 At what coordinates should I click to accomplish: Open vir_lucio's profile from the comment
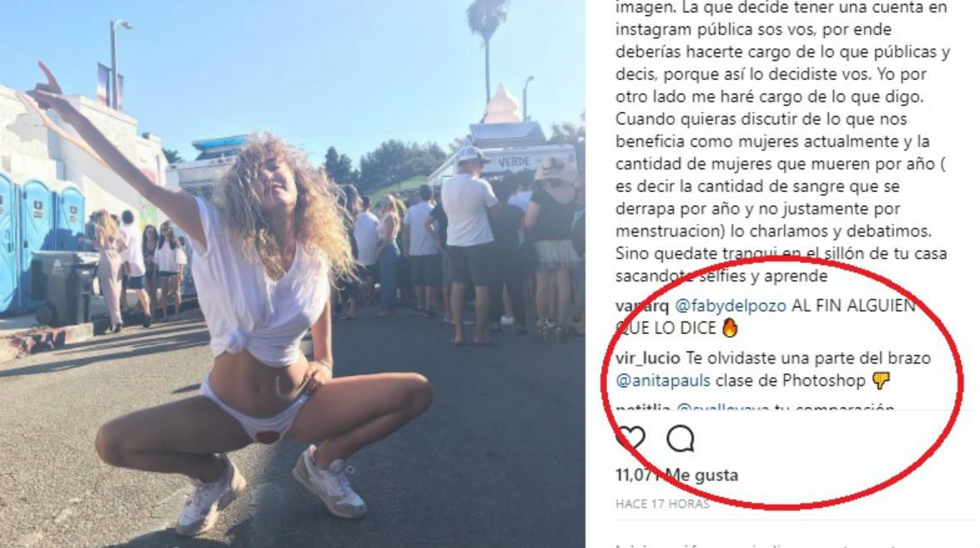648,359
